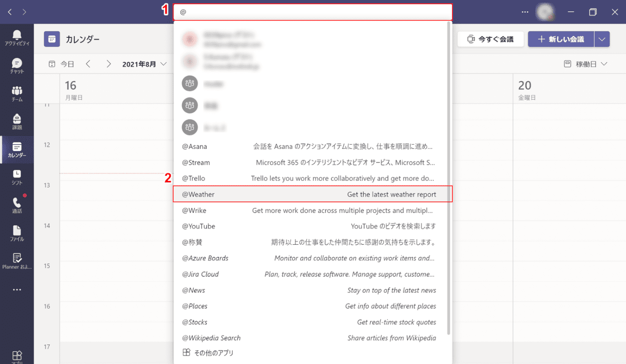Expand the new meeting dropdown arrow
Viewport: 626px width, 364px height.
tap(602, 39)
